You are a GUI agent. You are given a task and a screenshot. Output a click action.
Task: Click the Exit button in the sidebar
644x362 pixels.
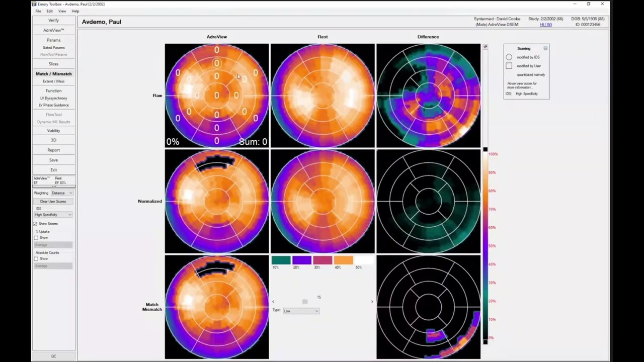[x=54, y=170]
